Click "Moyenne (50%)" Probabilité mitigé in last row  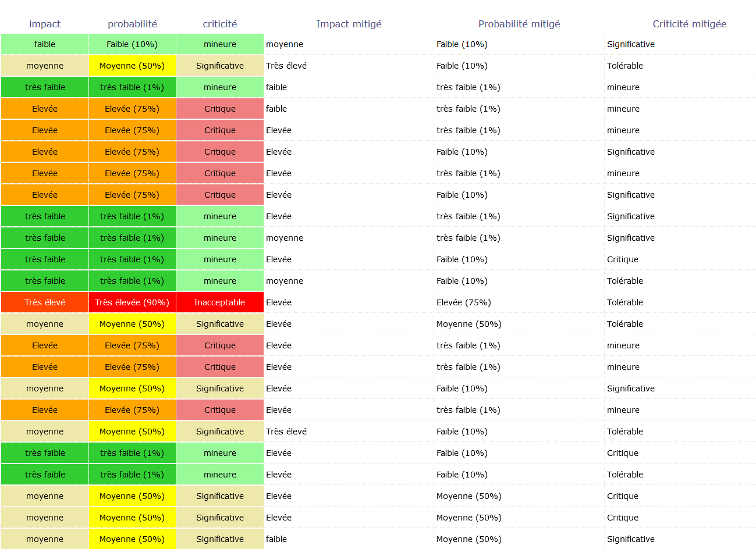[x=469, y=539]
